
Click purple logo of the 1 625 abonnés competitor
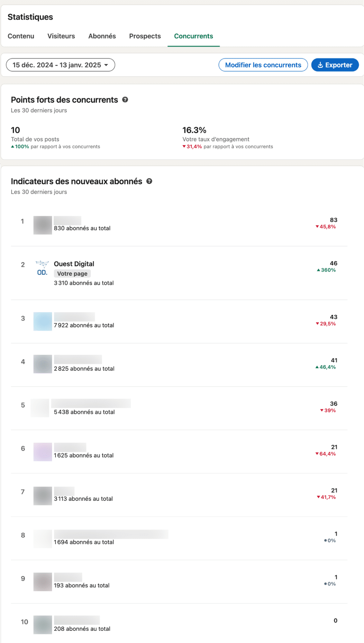43,452
